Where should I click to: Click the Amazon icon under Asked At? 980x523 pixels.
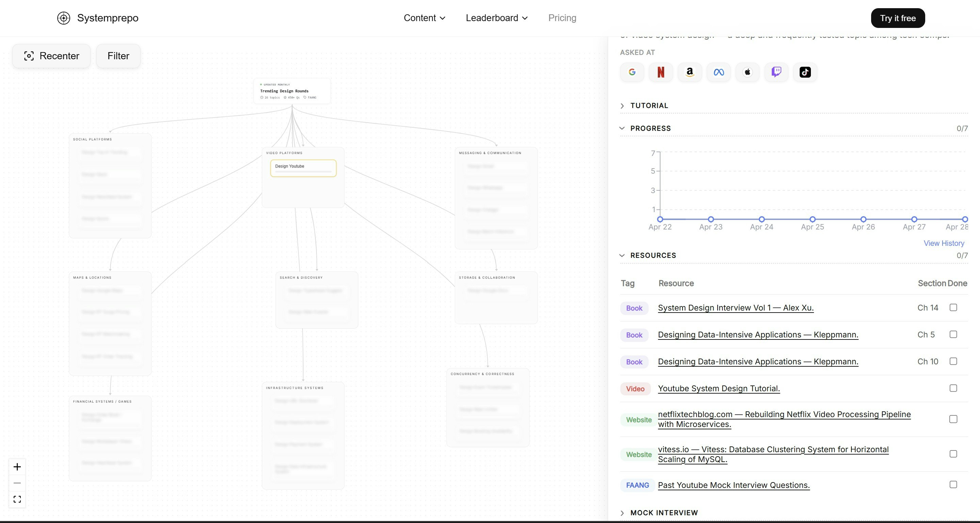tap(690, 72)
